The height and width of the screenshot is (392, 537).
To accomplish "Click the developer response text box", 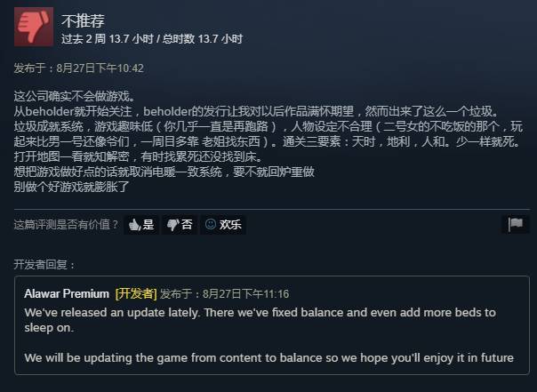I will 272,325.
